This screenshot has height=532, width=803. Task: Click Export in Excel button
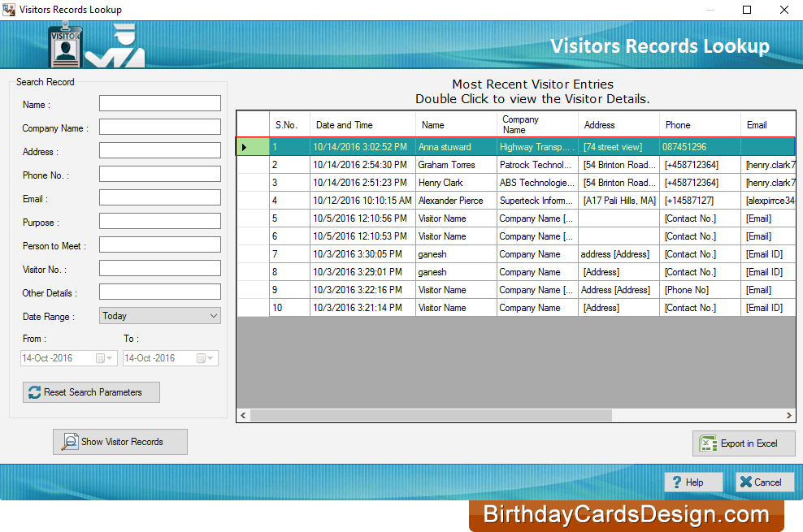click(744, 443)
